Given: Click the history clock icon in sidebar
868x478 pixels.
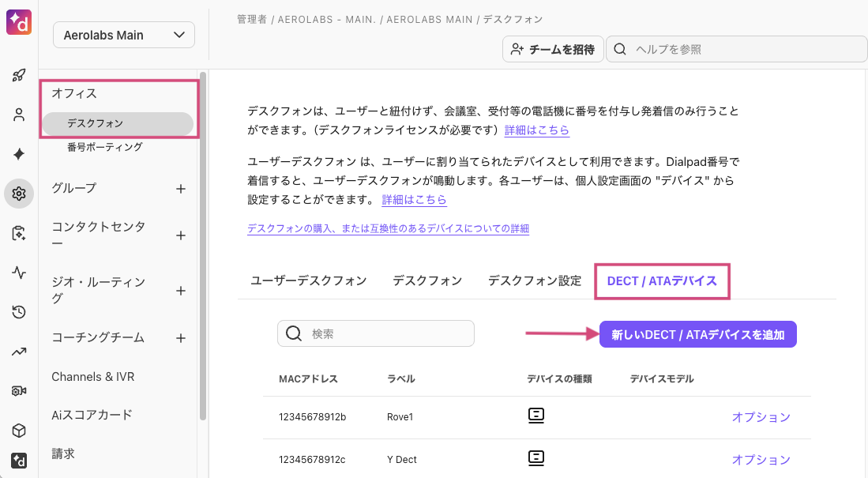Looking at the screenshot, I should [x=19, y=312].
